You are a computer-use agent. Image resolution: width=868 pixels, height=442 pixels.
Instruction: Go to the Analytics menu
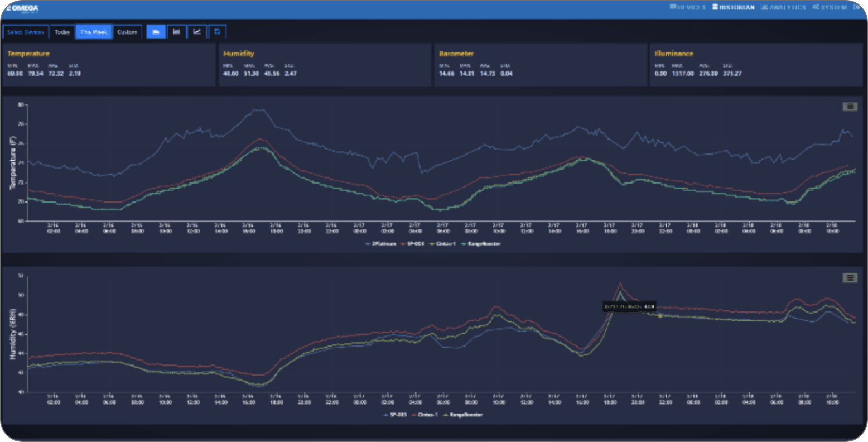point(783,7)
